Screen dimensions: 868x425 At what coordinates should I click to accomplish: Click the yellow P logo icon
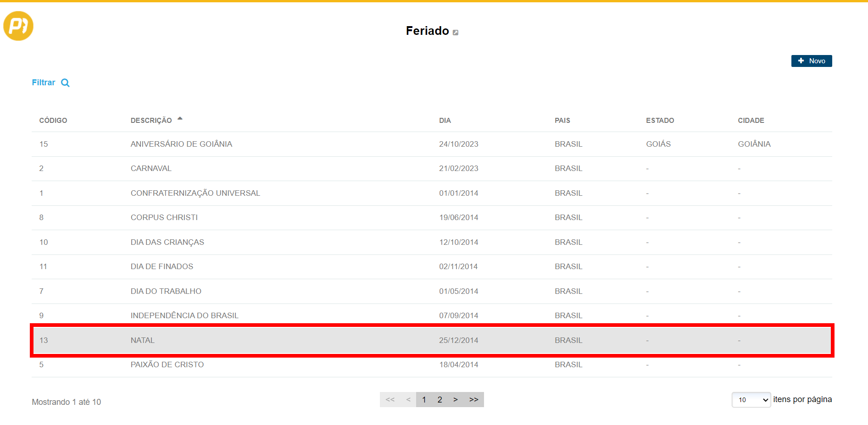18,26
